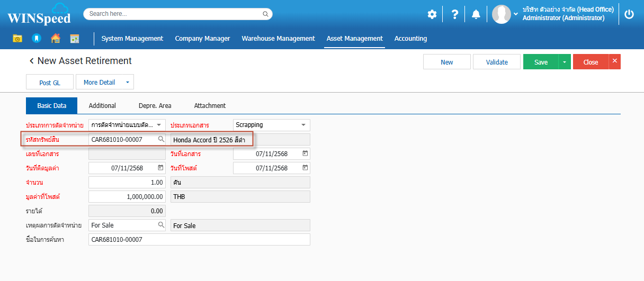Go back using arrow beside New Asset Retirement
This screenshot has width=644, height=281.
pos(31,61)
